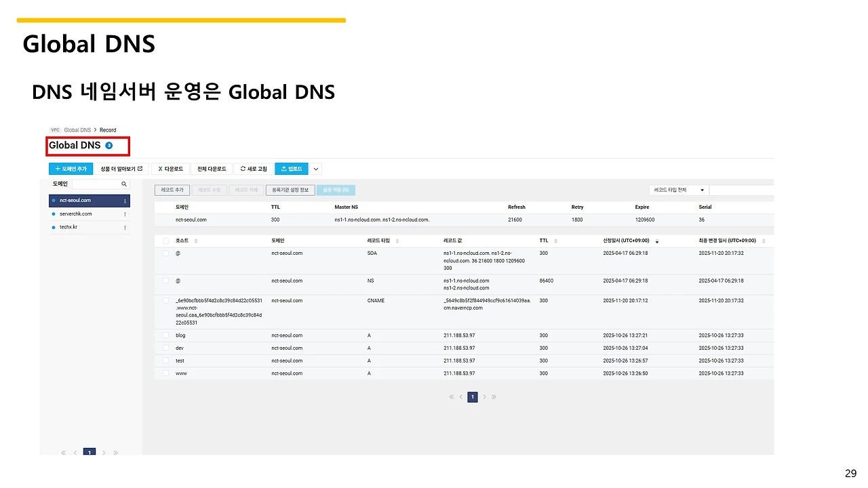Image resolution: width=868 pixels, height=488 pixels.
Task: Sort records by 최종 변경 일시 date
Action: click(764, 241)
